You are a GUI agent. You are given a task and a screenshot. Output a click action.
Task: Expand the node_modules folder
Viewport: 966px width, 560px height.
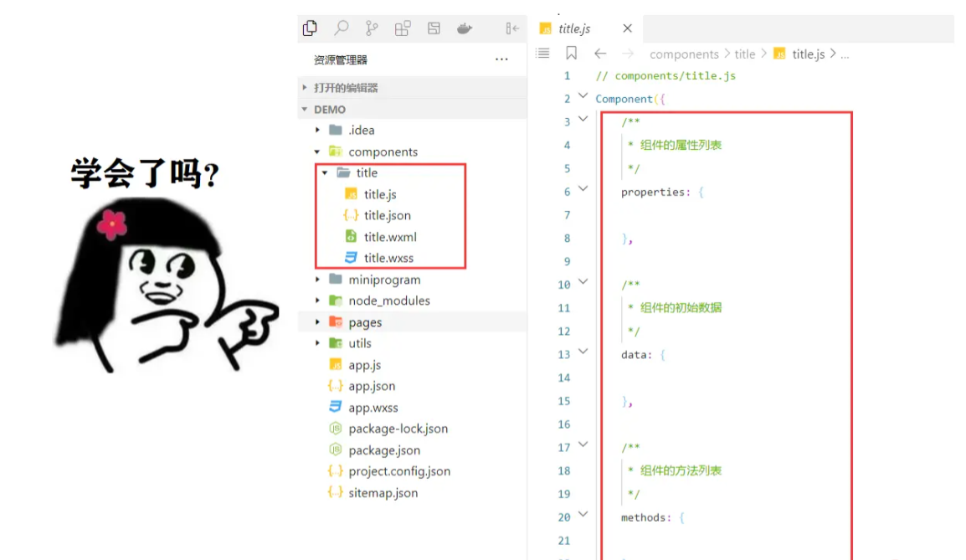pos(317,301)
